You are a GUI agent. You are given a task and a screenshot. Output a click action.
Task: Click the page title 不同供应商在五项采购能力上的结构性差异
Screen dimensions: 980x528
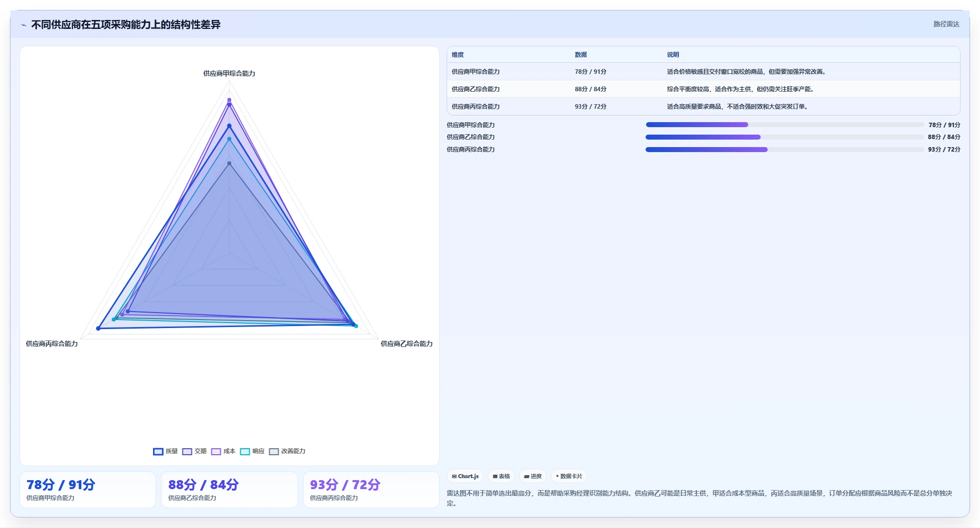click(126, 24)
